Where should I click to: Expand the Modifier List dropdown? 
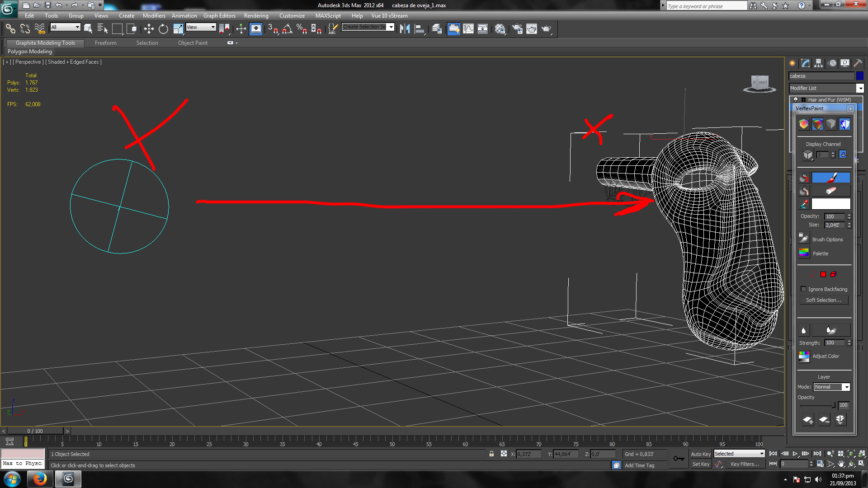click(x=860, y=88)
